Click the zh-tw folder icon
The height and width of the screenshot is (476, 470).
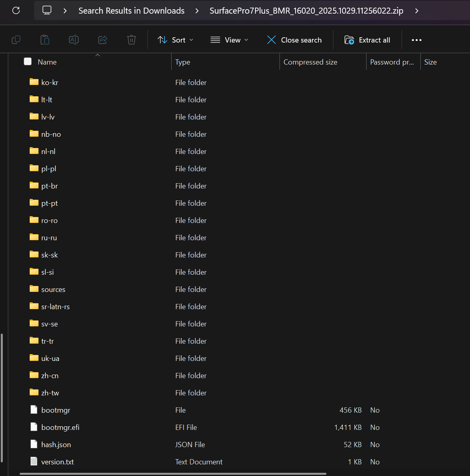point(34,392)
